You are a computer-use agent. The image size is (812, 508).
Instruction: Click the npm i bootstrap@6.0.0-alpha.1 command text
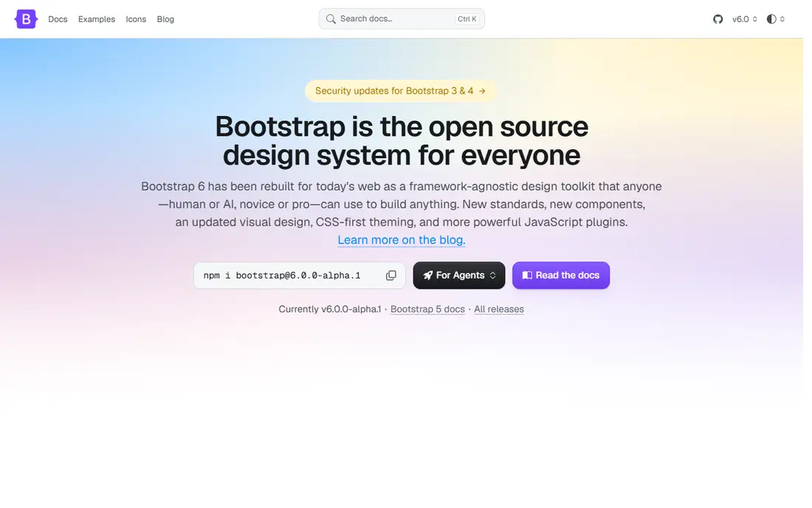tap(282, 275)
